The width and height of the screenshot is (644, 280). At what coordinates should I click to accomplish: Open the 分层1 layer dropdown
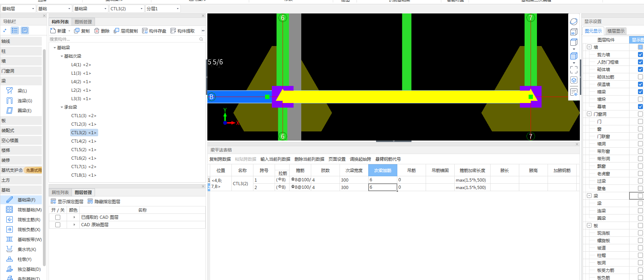(x=163, y=8)
